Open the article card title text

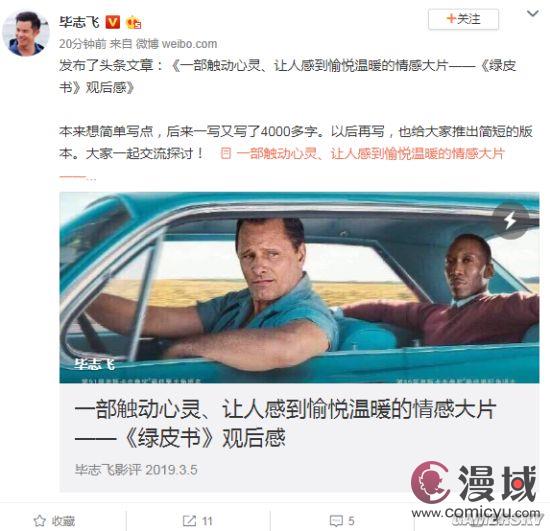click(285, 423)
